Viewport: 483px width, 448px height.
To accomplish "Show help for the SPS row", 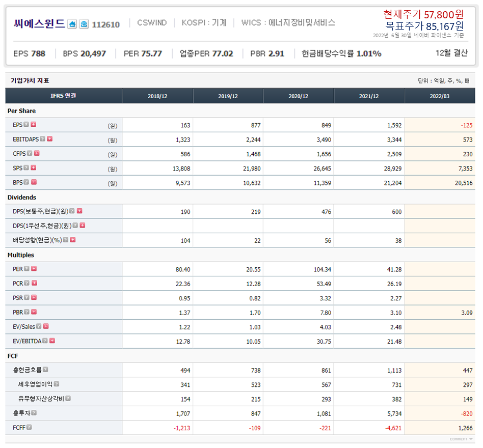I will point(26,167).
